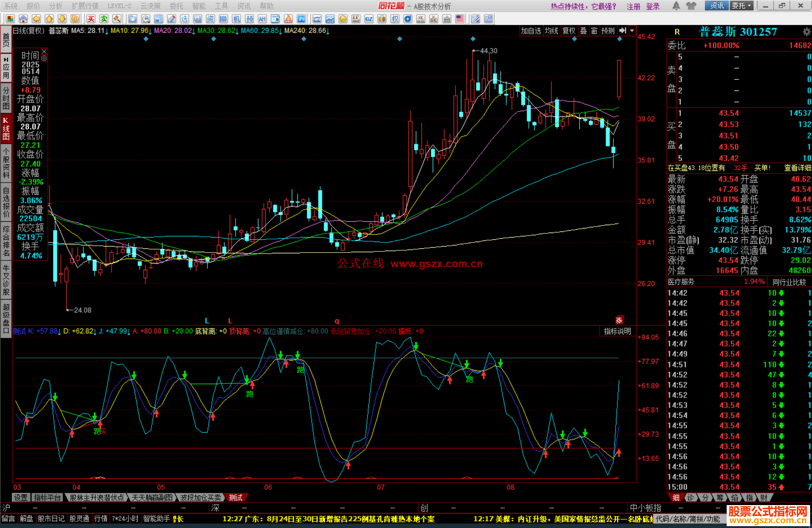
Task: Switch to 天天躺赢副图 indicator tab
Action: 152,498
